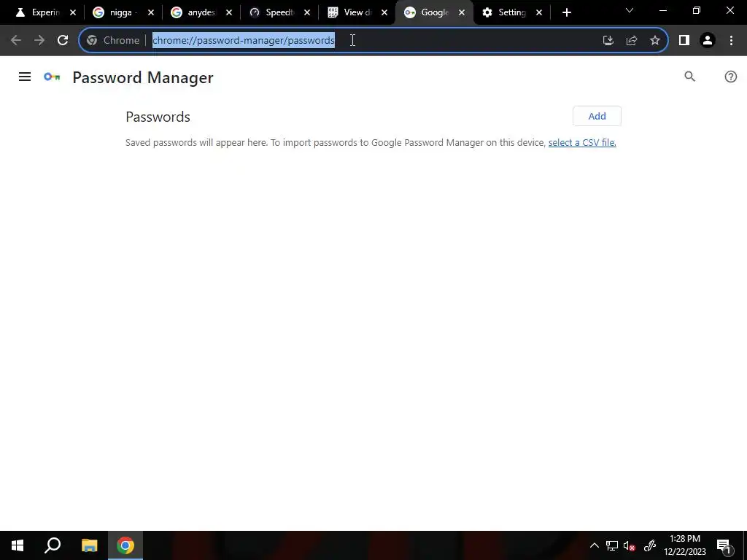747x560 pixels.
Task: Show hidden system tray icons
Action: pos(594,545)
